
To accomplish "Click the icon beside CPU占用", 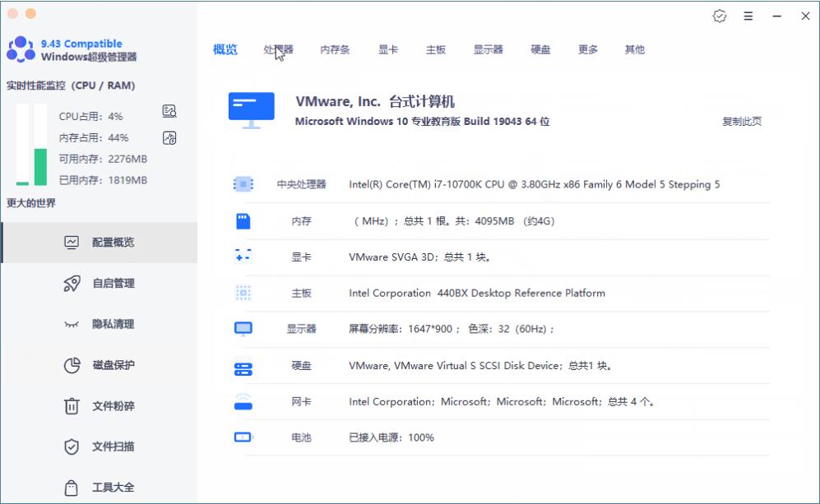I will 169,111.
